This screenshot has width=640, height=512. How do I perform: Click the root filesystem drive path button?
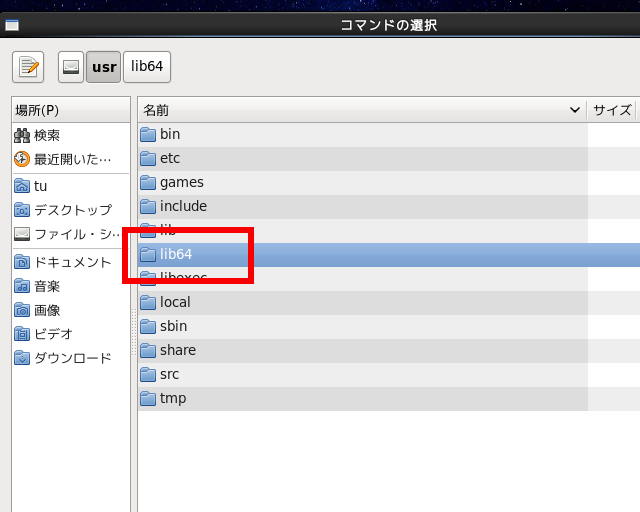click(x=71, y=67)
